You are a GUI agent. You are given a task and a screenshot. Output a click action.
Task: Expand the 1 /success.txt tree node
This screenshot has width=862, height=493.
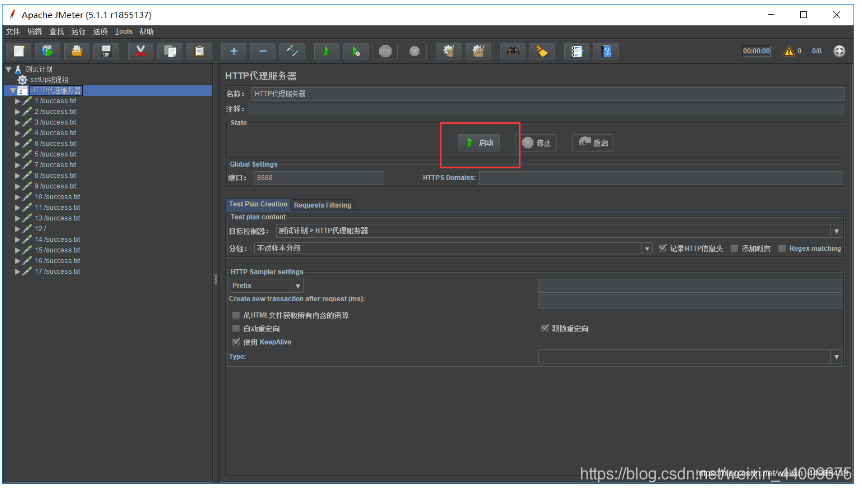[18, 101]
